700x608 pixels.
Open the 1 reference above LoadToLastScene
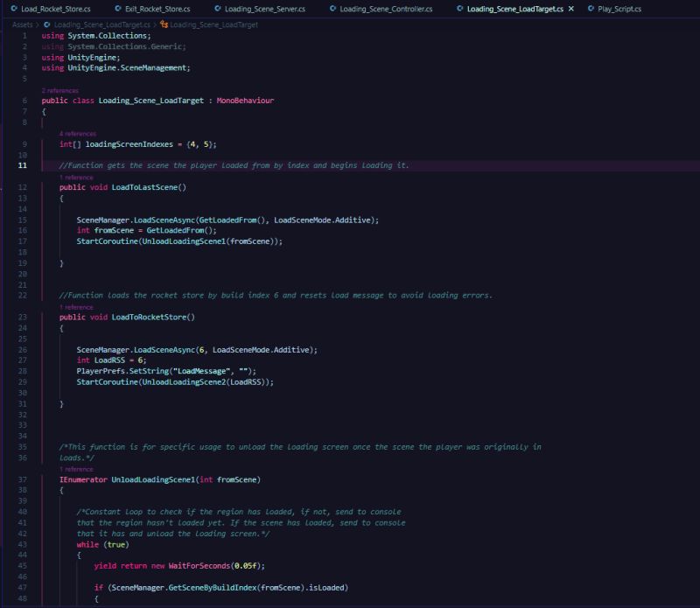(75, 178)
